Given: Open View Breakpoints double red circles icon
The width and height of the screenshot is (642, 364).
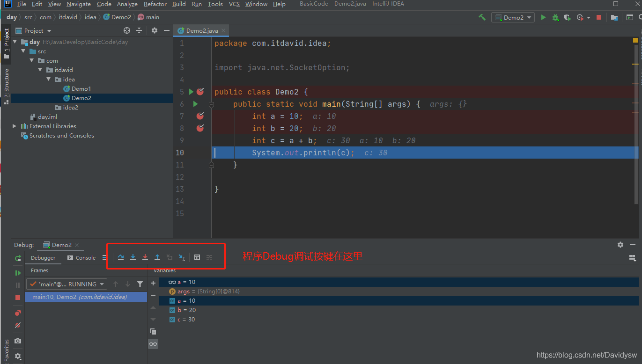Looking at the screenshot, I should tap(18, 313).
